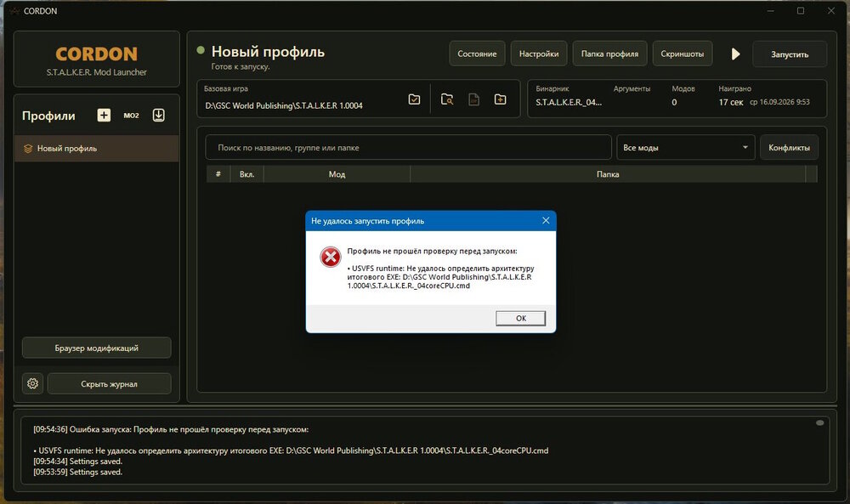Click the base game path text

coord(284,105)
